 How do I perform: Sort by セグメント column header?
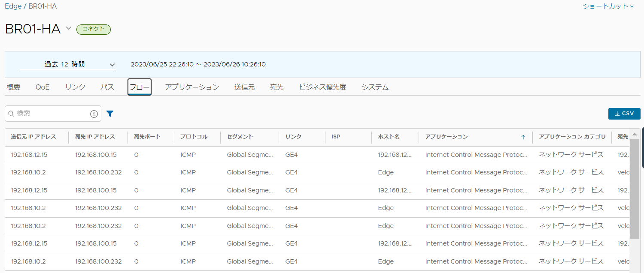pyautogui.click(x=240, y=137)
